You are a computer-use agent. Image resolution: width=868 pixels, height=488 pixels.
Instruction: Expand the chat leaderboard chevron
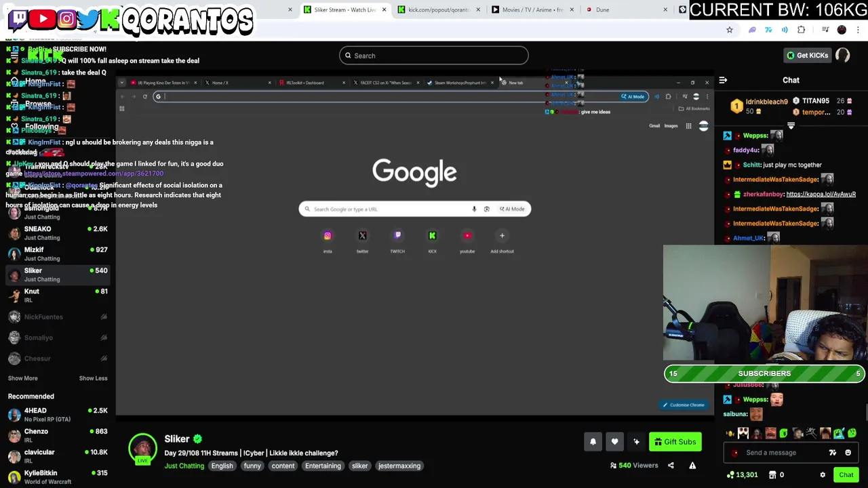[x=791, y=126]
